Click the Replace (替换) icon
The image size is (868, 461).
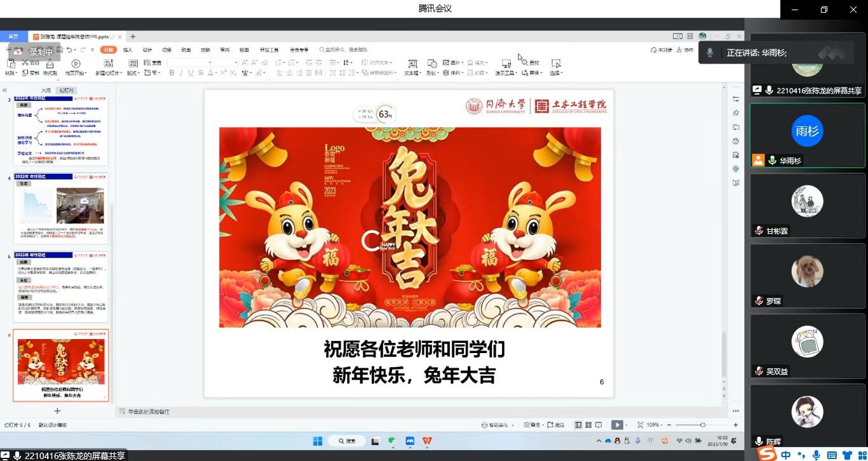525,73
